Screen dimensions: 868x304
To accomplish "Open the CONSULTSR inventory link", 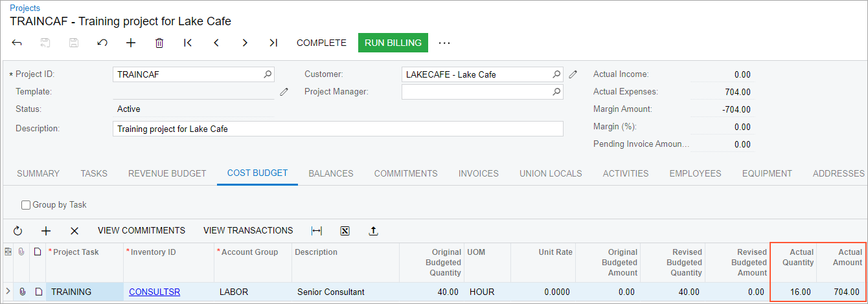I will click(155, 292).
